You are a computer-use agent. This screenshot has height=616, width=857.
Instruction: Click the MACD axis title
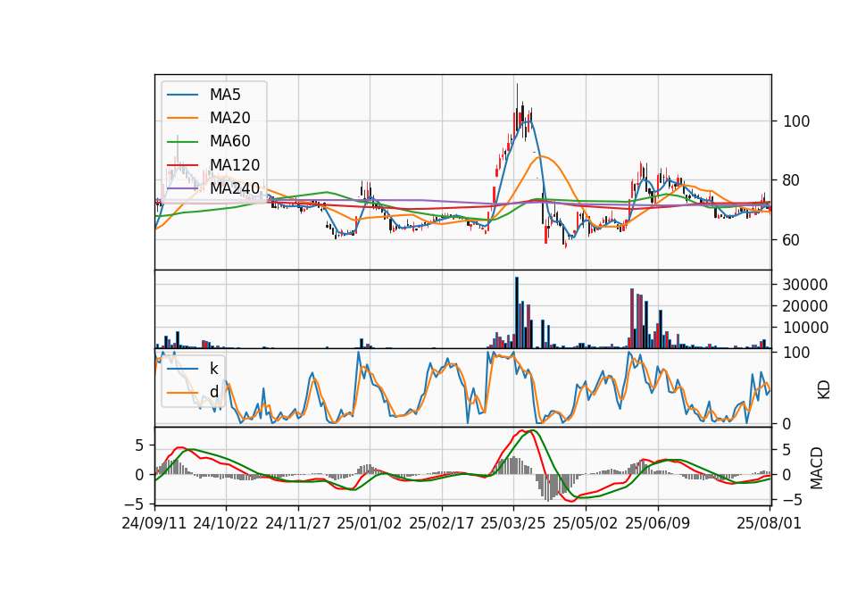tap(817, 469)
